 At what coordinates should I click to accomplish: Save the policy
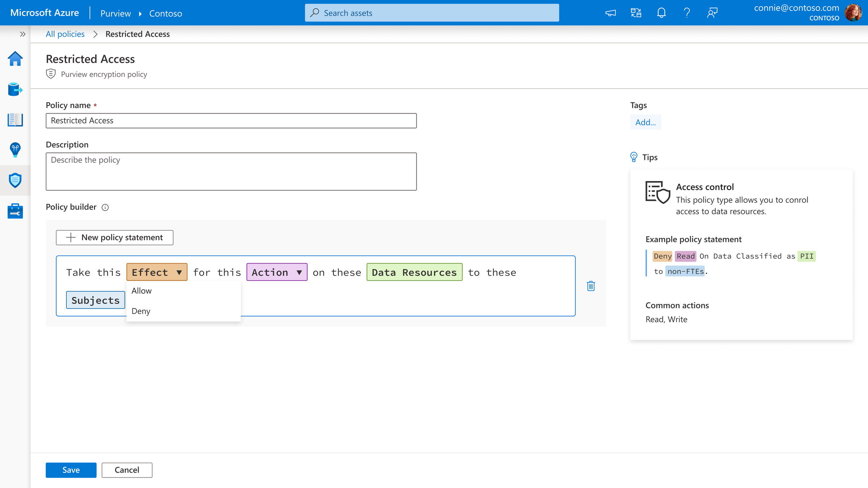pyautogui.click(x=71, y=470)
